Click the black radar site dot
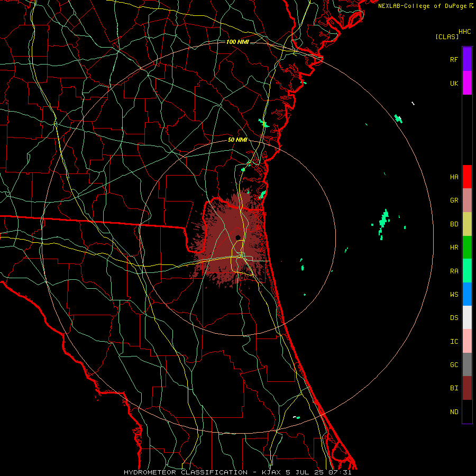Viewport: 476px width, 476px height. click(238, 237)
